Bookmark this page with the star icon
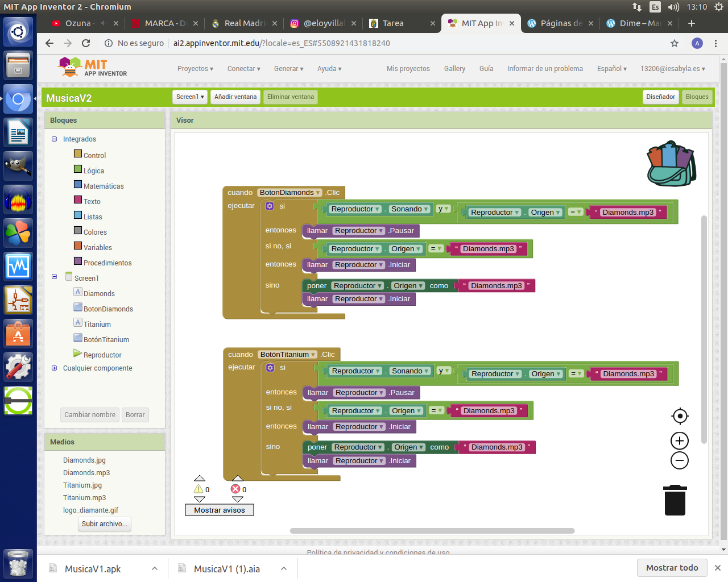 [675, 43]
